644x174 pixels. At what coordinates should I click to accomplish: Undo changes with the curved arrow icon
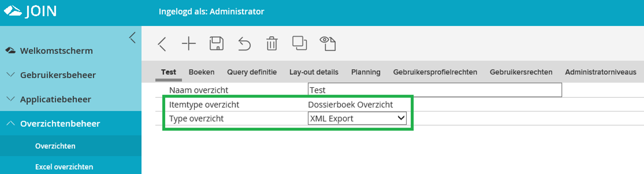(244, 44)
